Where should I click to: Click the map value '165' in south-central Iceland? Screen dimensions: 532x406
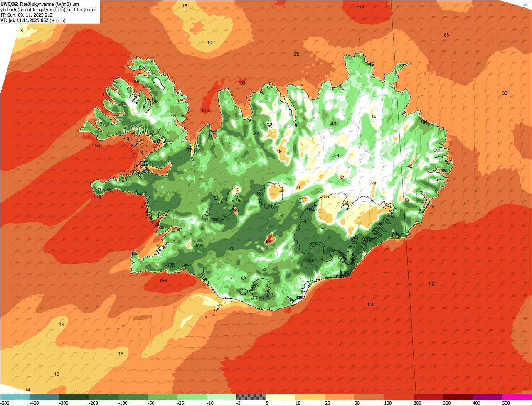(268, 242)
